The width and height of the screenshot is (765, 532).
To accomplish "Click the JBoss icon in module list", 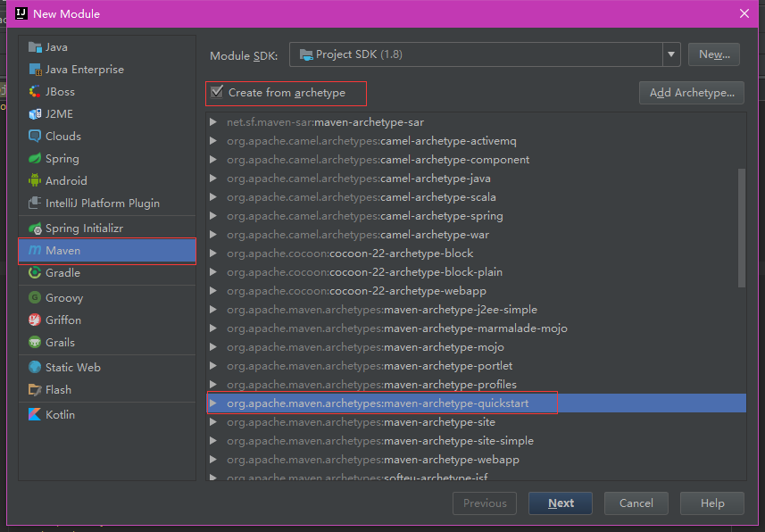I will click(35, 92).
